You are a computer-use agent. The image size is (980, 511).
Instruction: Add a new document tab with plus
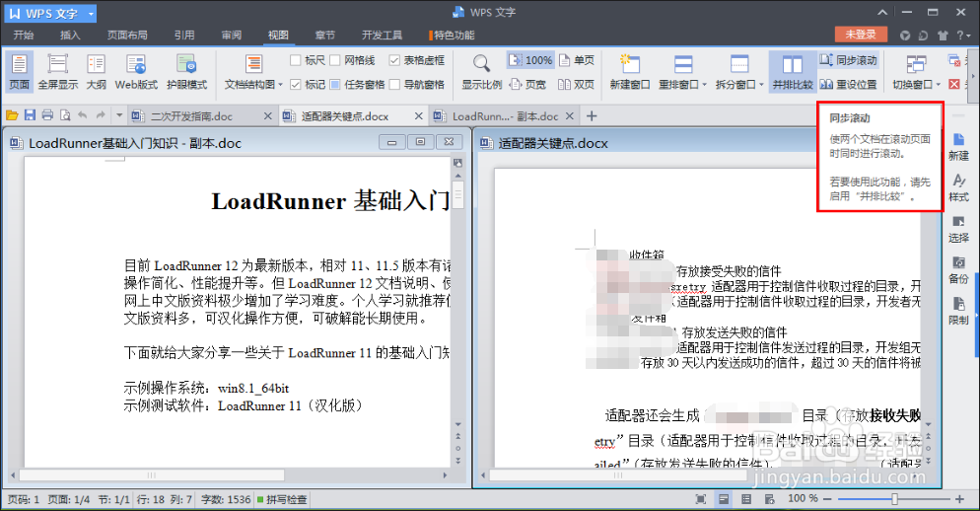point(592,115)
